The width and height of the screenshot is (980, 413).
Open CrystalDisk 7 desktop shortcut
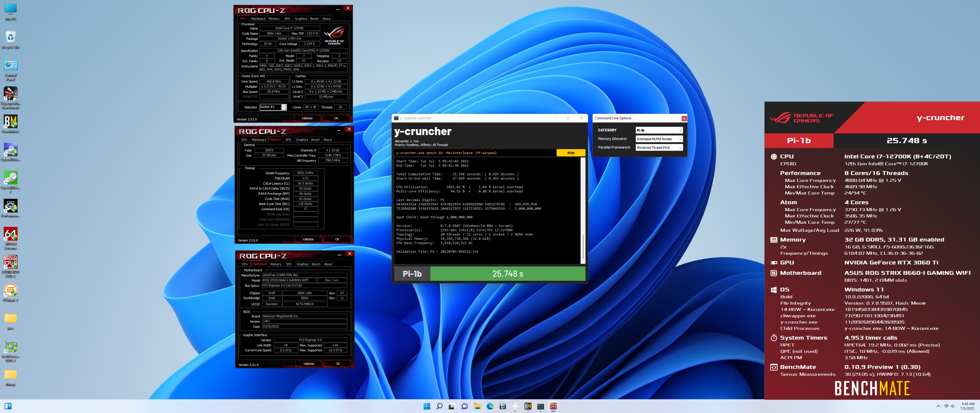10,182
